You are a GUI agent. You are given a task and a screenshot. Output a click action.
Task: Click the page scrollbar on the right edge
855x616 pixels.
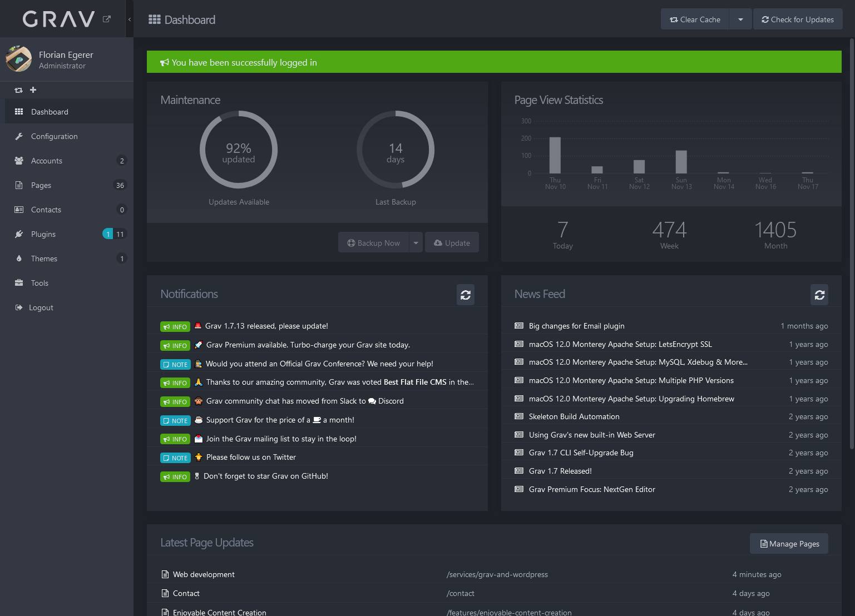(x=852, y=244)
